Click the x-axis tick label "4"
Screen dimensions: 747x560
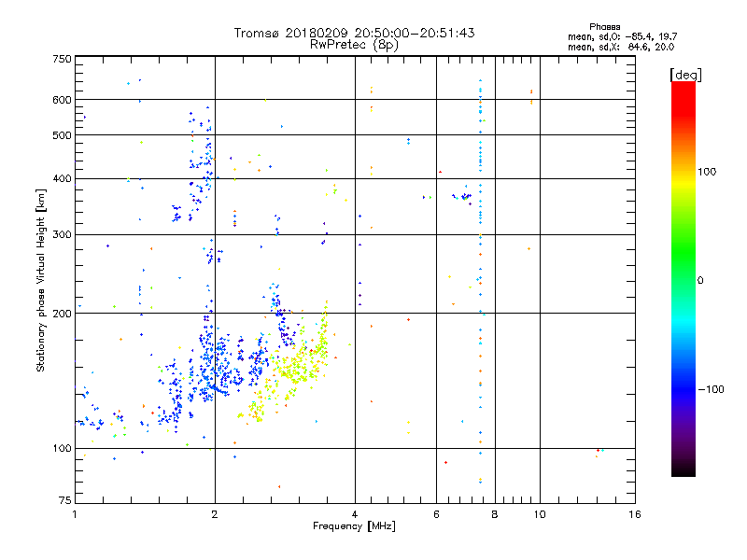pyautogui.click(x=355, y=514)
